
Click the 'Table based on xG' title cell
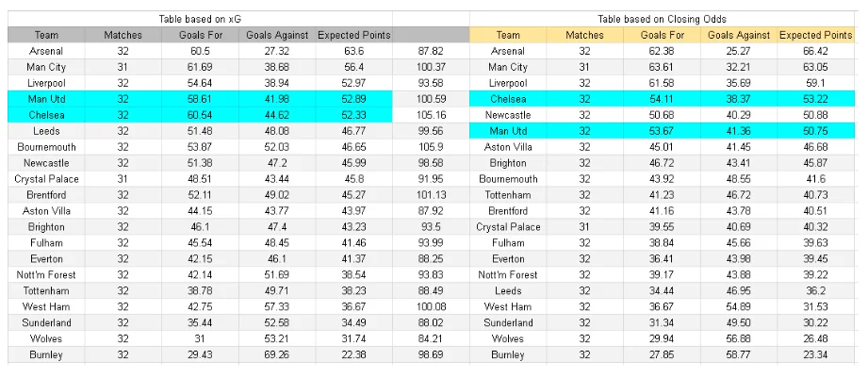pyautogui.click(x=200, y=19)
